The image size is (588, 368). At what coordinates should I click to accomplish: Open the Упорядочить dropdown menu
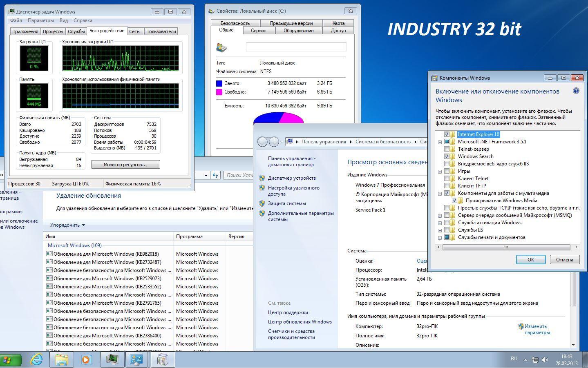(x=67, y=225)
